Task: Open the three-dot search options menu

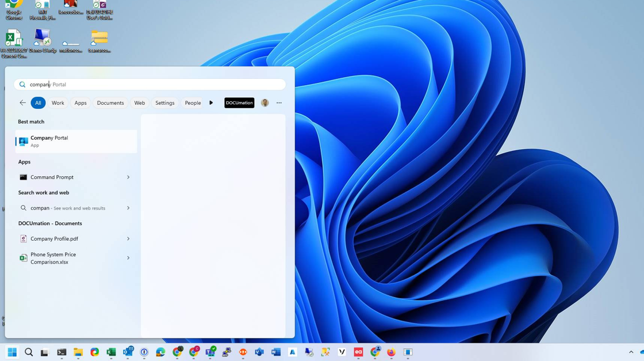Action: pos(279,103)
